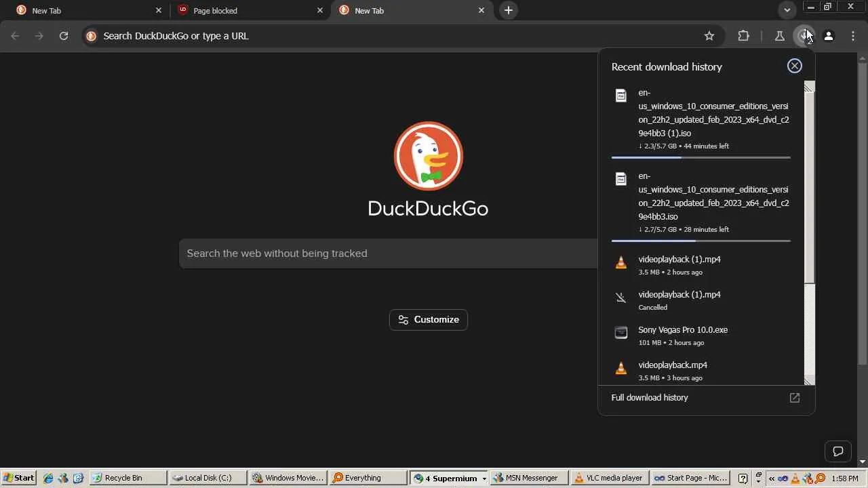Click the Everything search tray icon

coord(820,478)
